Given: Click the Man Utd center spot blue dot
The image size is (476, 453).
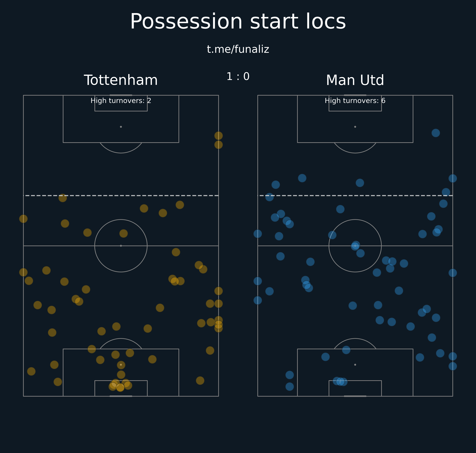Looking at the screenshot, I should (x=355, y=246).
